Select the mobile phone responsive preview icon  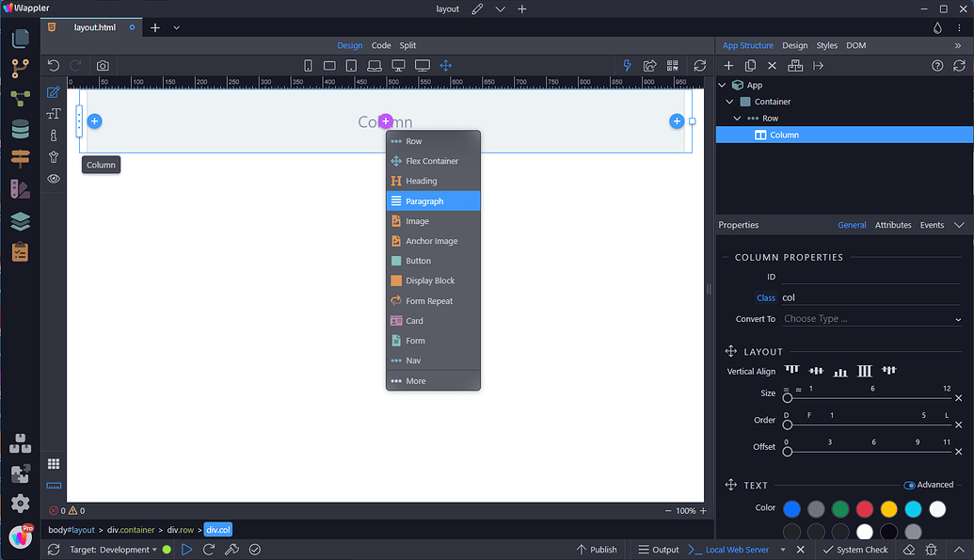[x=308, y=65]
